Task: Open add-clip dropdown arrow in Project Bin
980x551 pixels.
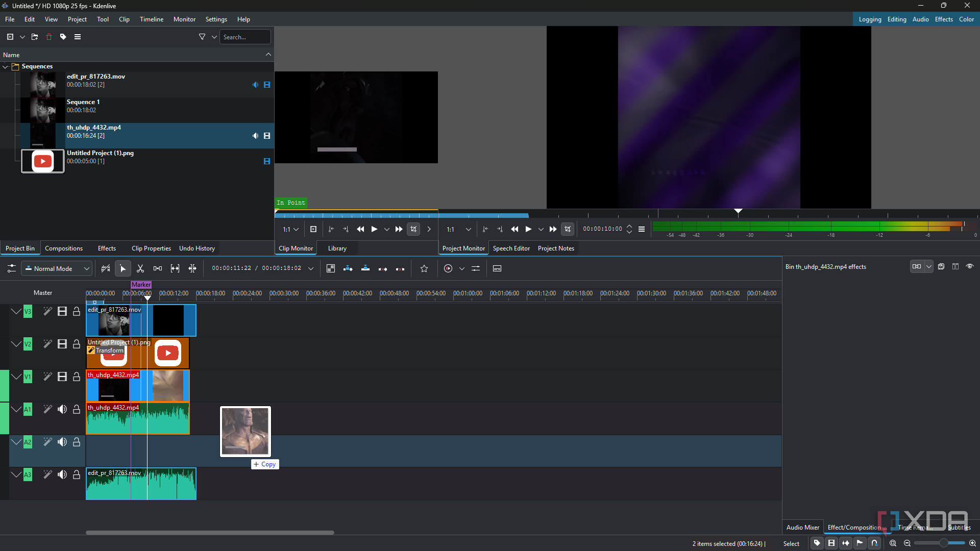Action: click(x=22, y=37)
